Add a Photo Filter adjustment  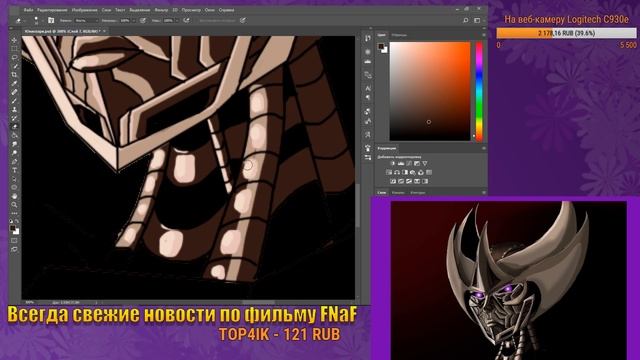413,172
